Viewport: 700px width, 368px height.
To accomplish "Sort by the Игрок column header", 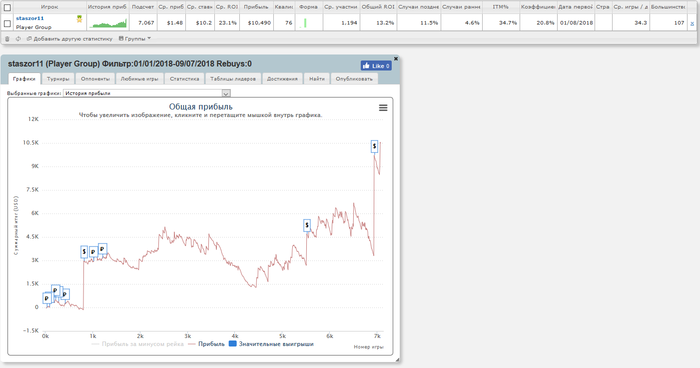I will [x=49, y=7].
